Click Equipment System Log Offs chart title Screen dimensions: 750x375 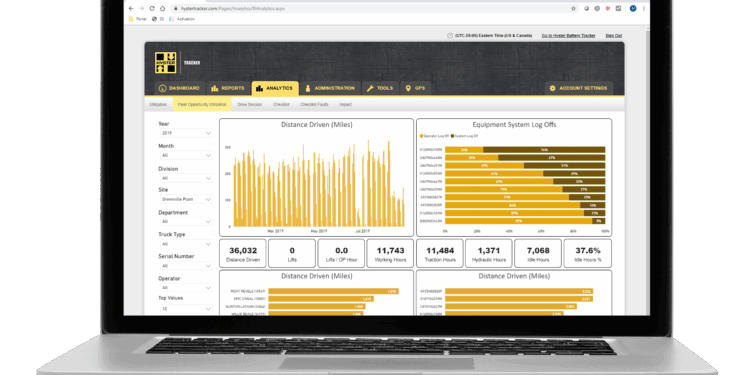[514, 125]
